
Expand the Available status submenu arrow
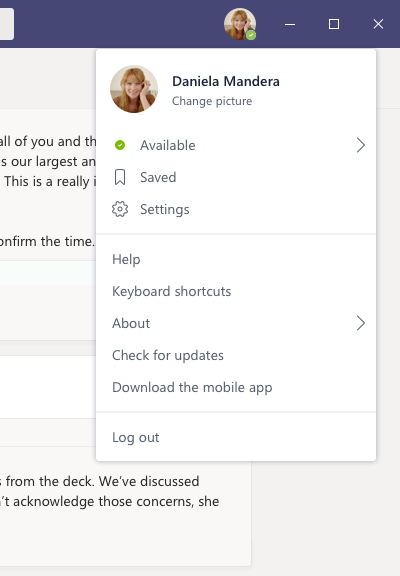361,145
